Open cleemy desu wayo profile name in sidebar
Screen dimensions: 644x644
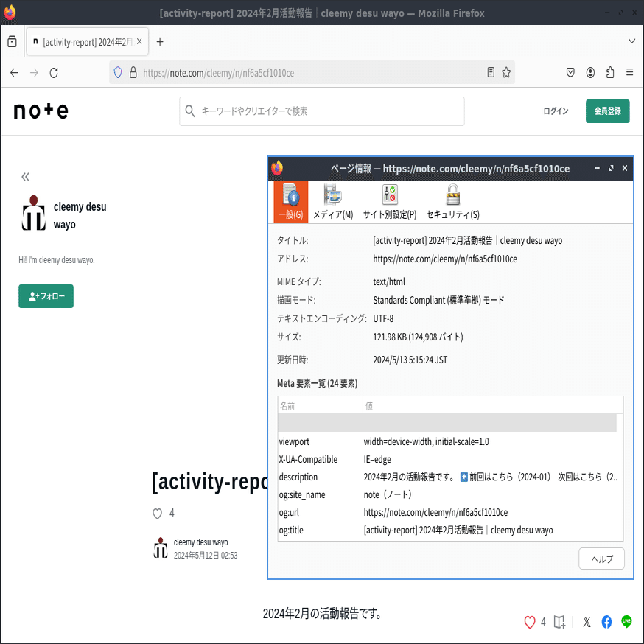click(80, 215)
